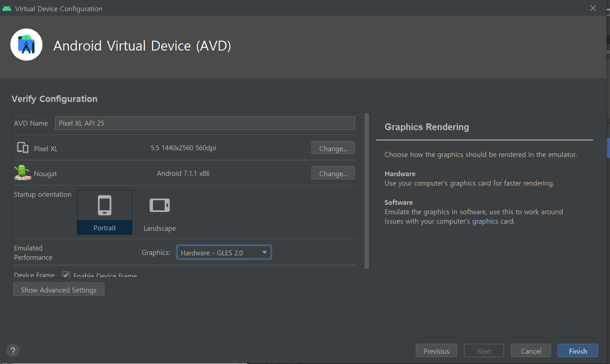
Task: Change the Pixel XL hardware device
Action: (x=333, y=148)
